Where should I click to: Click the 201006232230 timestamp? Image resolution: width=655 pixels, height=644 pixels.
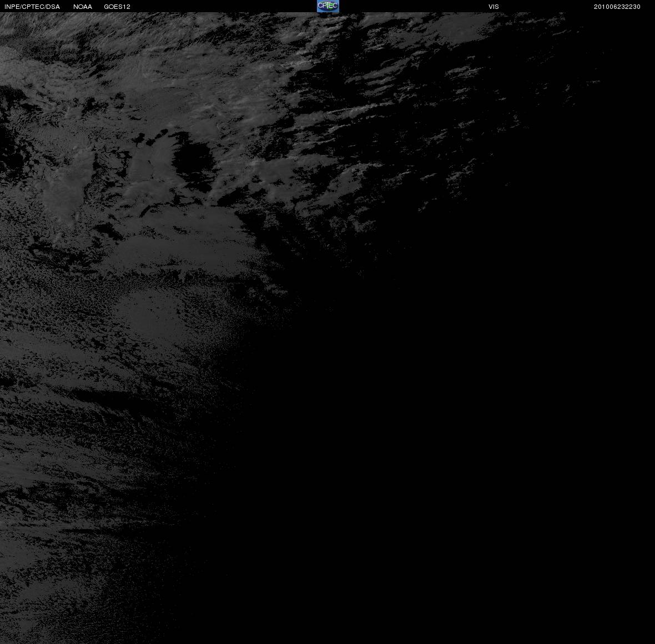tap(617, 7)
